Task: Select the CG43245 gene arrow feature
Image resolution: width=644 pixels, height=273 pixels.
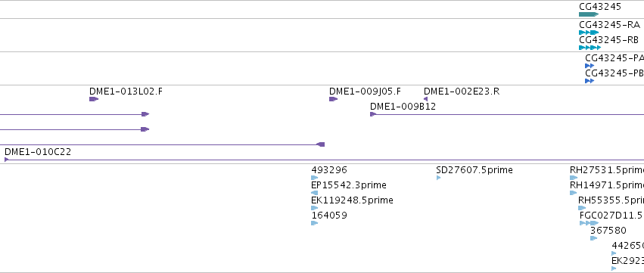Action: pos(589,14)
